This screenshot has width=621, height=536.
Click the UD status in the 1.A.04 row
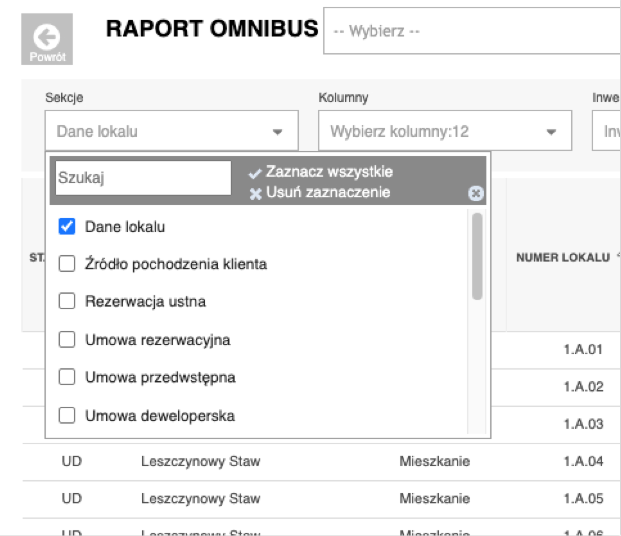click(x=72, y=461)
